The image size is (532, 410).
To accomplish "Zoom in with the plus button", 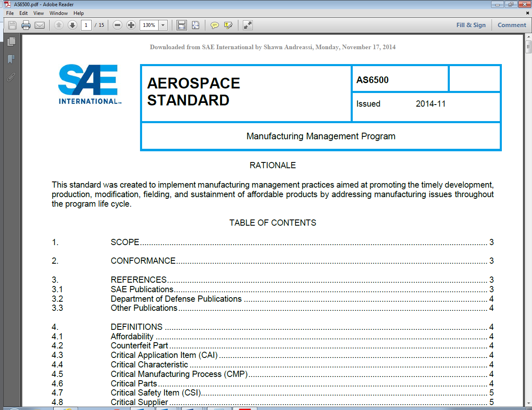I will (x=131, y=25).
